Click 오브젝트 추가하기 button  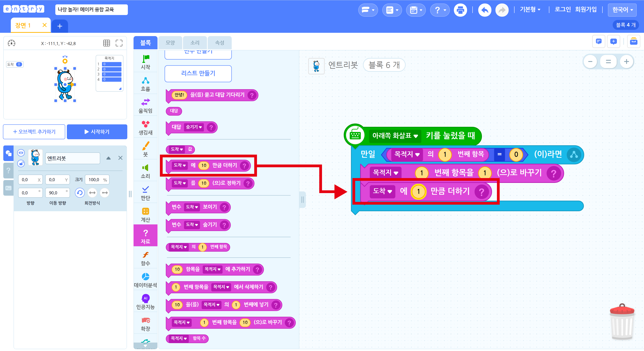[34, 132]
